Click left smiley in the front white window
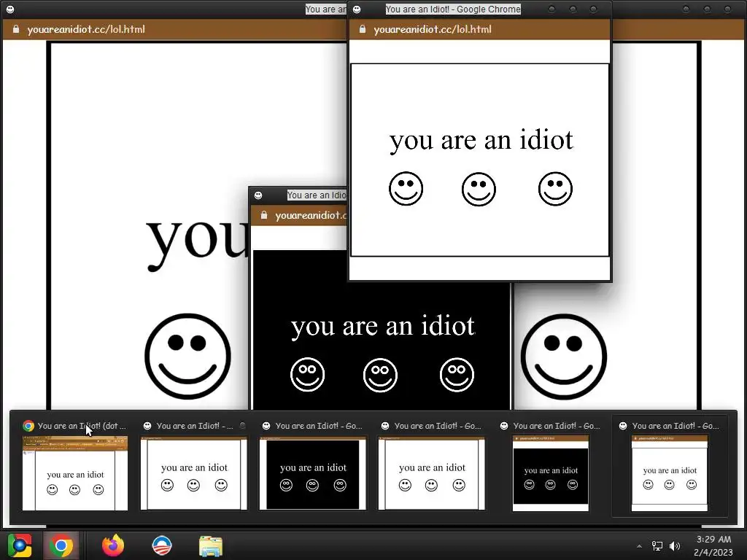This screenshot has height=560, width=747. click(406, 189)
